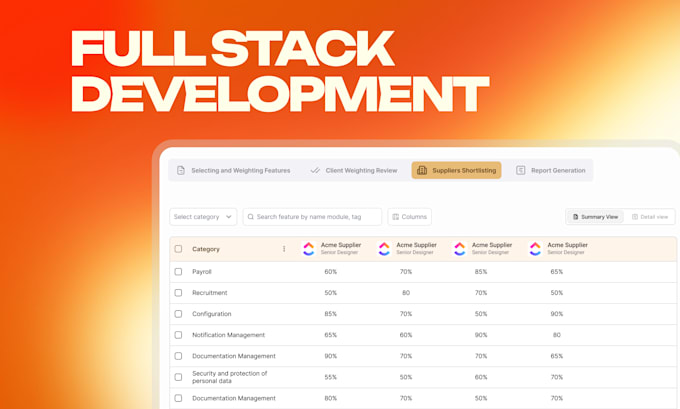Click the document icon beside Selecting and Weighting

pos(181,170)
